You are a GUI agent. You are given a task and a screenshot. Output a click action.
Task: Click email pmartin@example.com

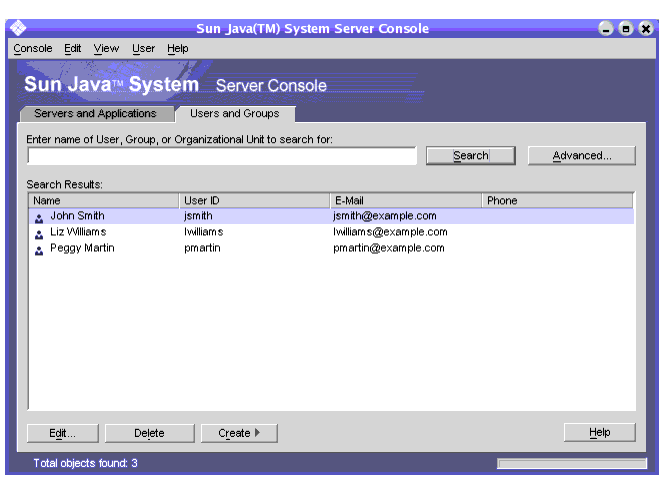click(x=389, y=248)
